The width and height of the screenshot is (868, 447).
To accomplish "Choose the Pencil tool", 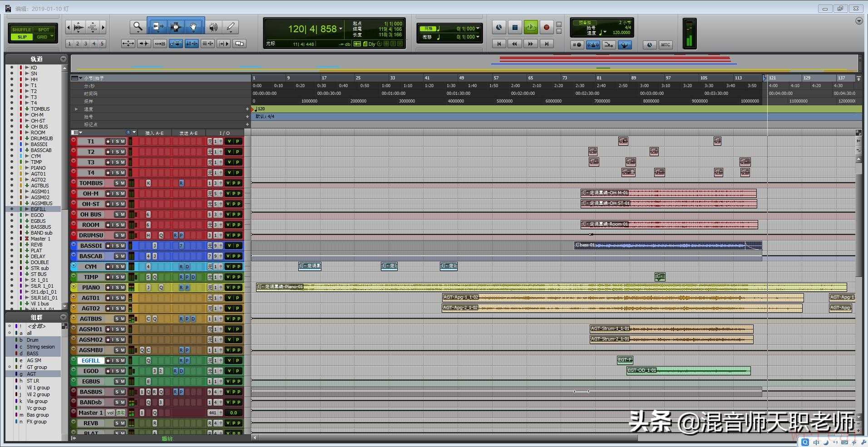I will point(231,27).
